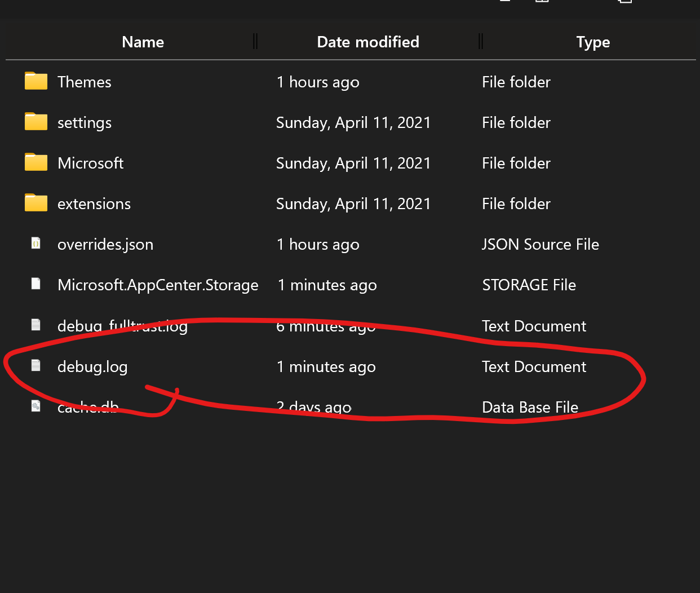700x593 pixels.
Task: Click 'Text Document' type in the debug_fulltrust.log row
Action: coord(534,326)
